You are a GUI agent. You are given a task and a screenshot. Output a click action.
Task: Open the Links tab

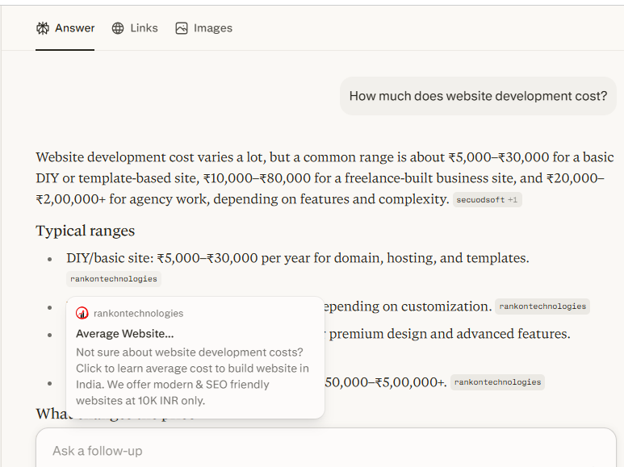[135, 28]
